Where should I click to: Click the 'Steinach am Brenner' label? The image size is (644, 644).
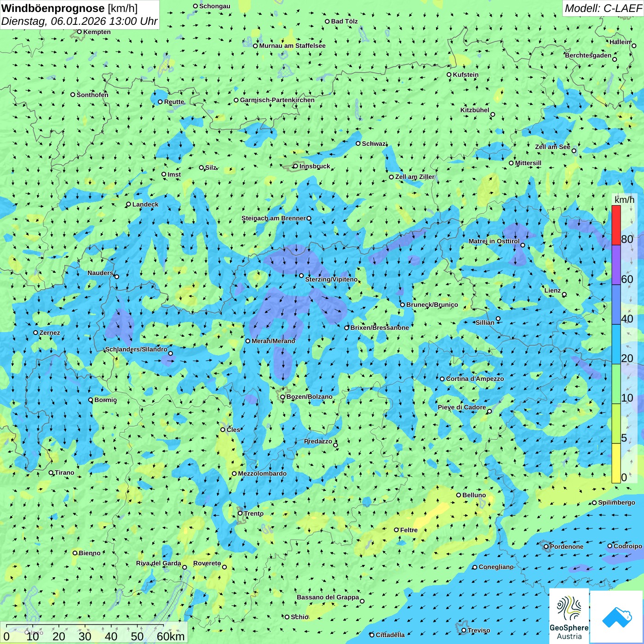[x=274, y=218]
